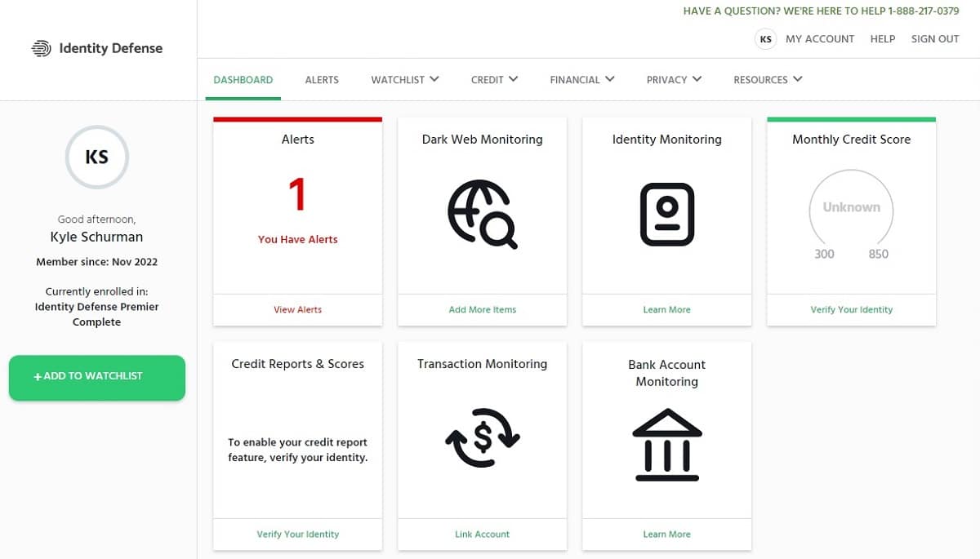
Task: Open the Credit dropdown in navigation
Action: tap(494, 80)
